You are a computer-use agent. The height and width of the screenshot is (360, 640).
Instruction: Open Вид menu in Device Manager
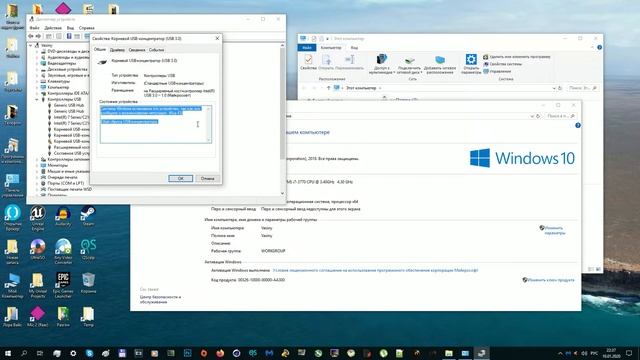pos(70,28)
